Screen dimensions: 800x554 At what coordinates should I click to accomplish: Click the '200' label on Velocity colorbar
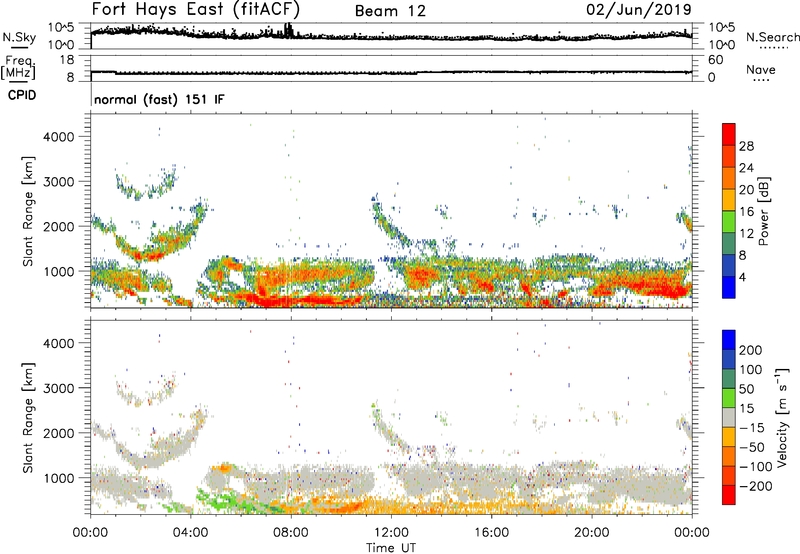tap(751, 350)
